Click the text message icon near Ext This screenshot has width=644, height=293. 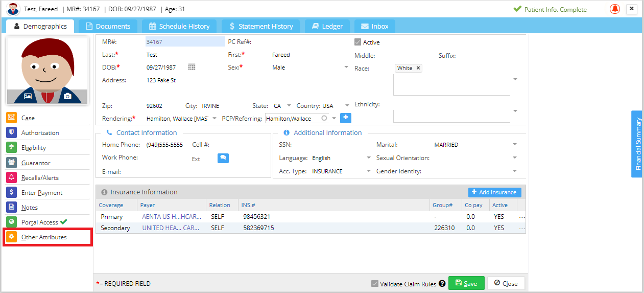click(223, 159)
